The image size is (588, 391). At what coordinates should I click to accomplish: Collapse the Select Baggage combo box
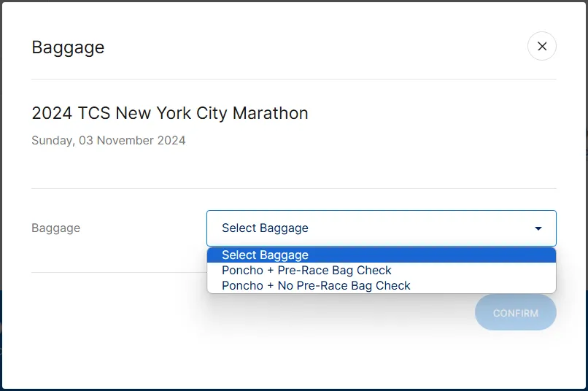coord(382,228)
